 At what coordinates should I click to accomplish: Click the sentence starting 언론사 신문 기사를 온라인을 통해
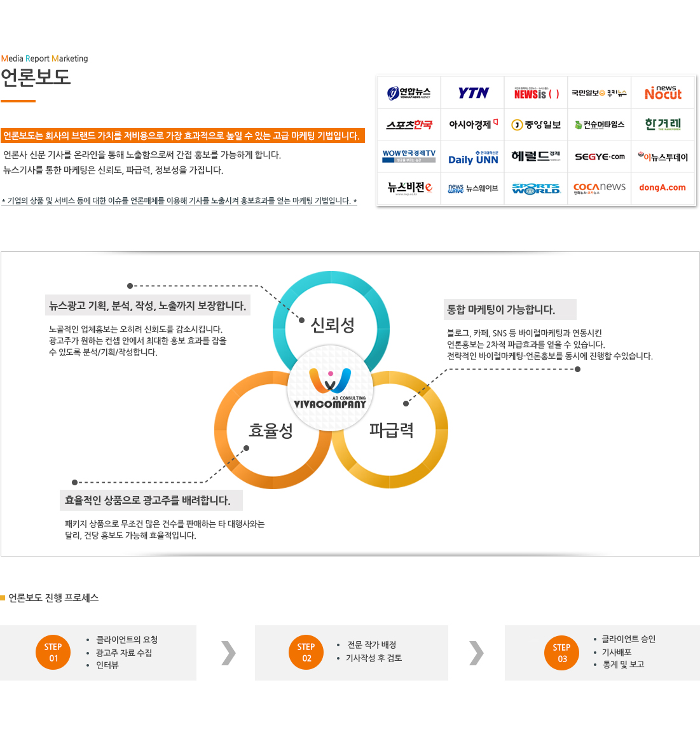pos(142,155)
